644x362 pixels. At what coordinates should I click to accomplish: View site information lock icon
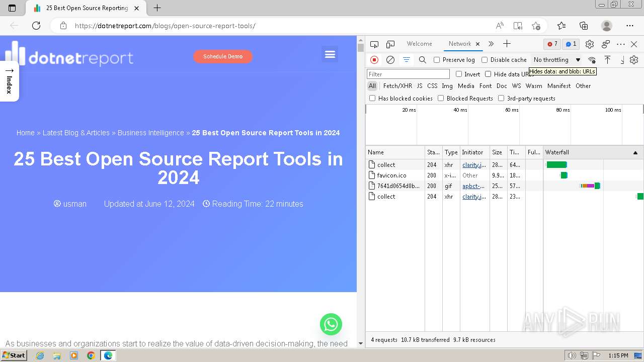coord(63,26)
